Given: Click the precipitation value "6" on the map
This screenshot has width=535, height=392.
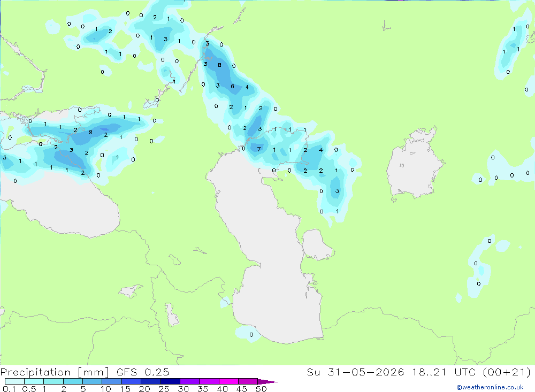Looking at the screenshot, I should coord(232,86).
